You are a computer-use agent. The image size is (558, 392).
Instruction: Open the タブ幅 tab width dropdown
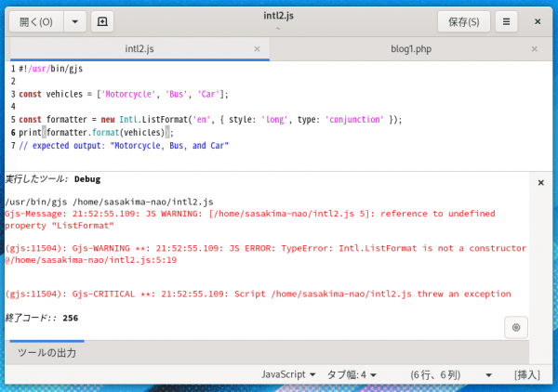click(351, 374)
